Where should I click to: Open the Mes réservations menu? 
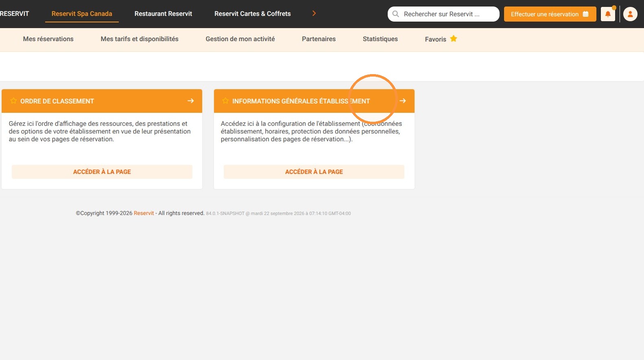tap(48, 39)
